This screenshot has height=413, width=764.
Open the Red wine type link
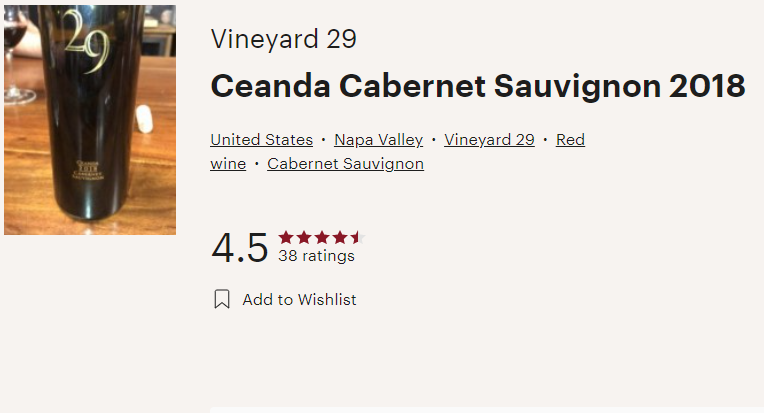570,140
